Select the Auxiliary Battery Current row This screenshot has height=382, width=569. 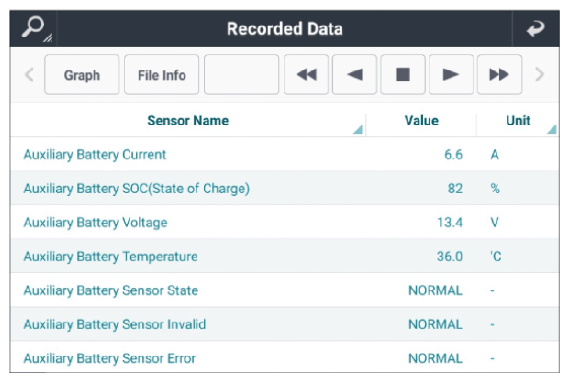point(285,154)
